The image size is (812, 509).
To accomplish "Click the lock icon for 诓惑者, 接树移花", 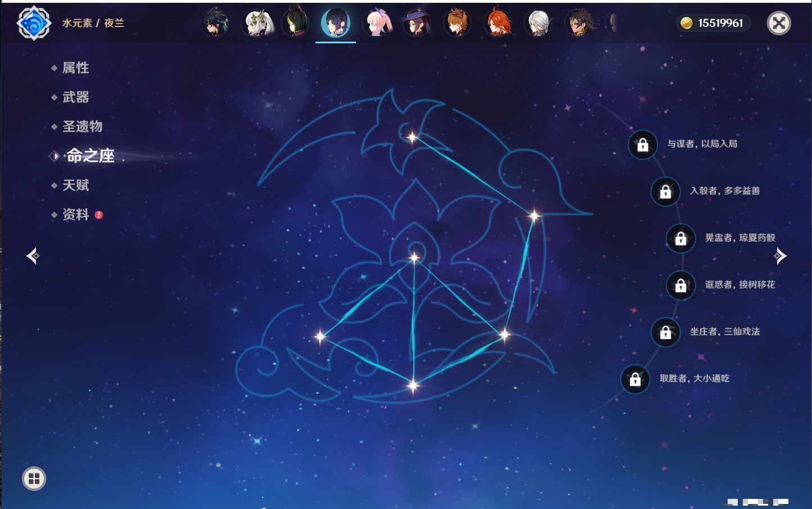I will pos(681,285).
